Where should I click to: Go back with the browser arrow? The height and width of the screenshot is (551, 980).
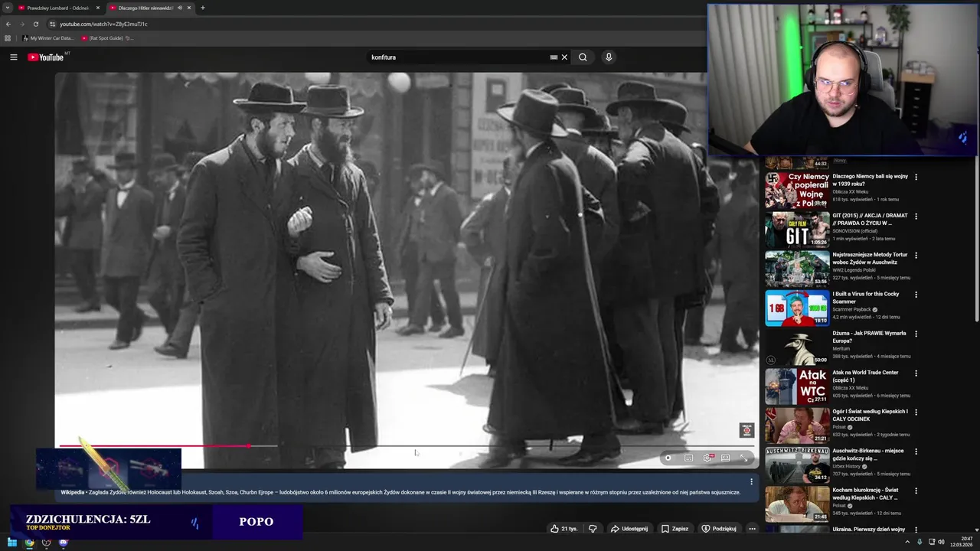pyautogui.click(x=8, y=24)
